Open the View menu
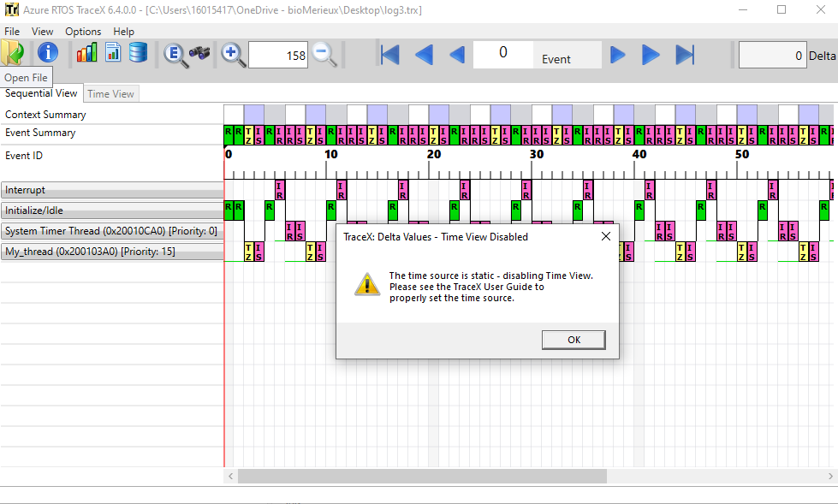This screenshot has width=838, height=504. (42, 32)
